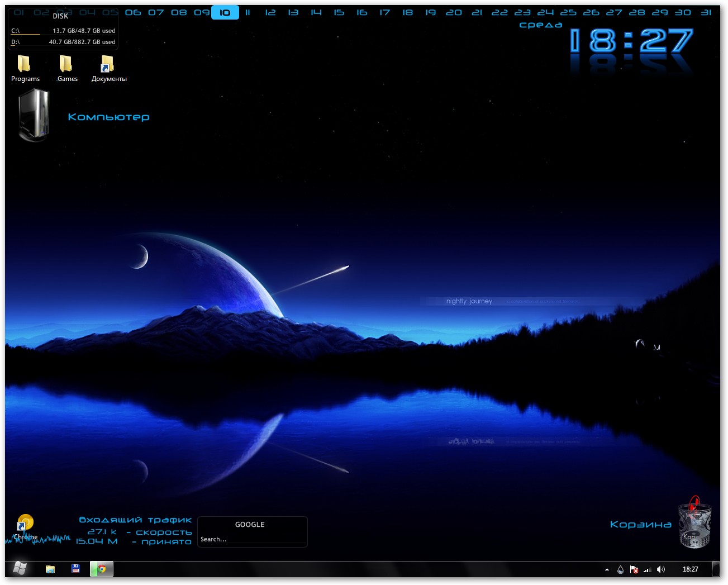Viewport: 728px width, 585px height.
Task: Select day 17 in the calendar strip
Action: point(384,12)
